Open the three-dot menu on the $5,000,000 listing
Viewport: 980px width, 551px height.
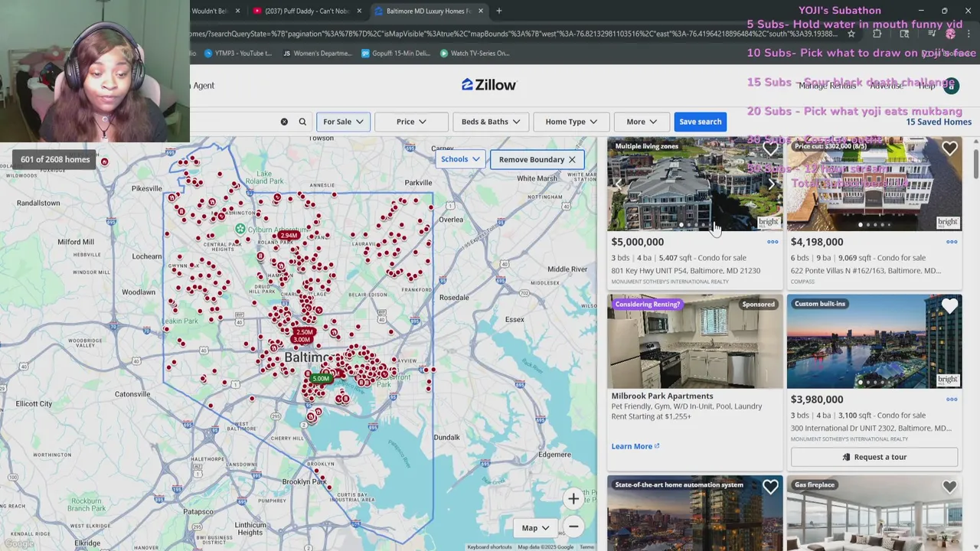[773, 242]
